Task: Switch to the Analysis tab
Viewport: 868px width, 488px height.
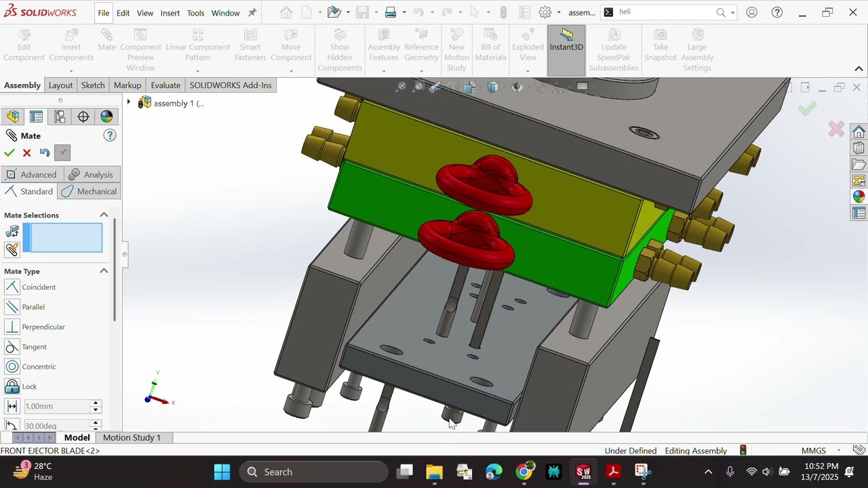Action: tap(91, 175)
